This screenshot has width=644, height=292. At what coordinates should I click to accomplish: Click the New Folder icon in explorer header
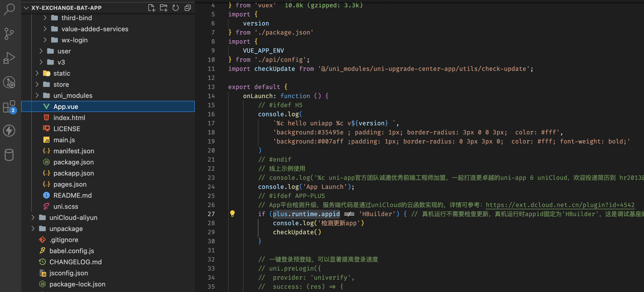164,8
